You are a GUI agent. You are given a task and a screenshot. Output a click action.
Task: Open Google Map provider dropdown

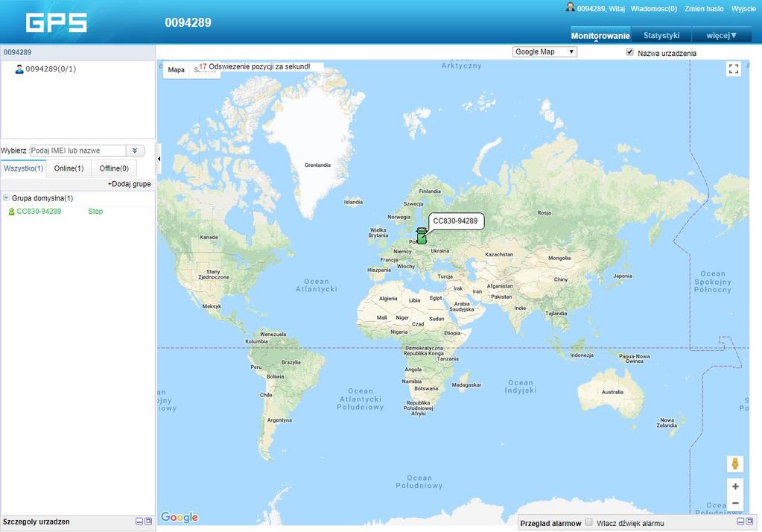(544, 51)
